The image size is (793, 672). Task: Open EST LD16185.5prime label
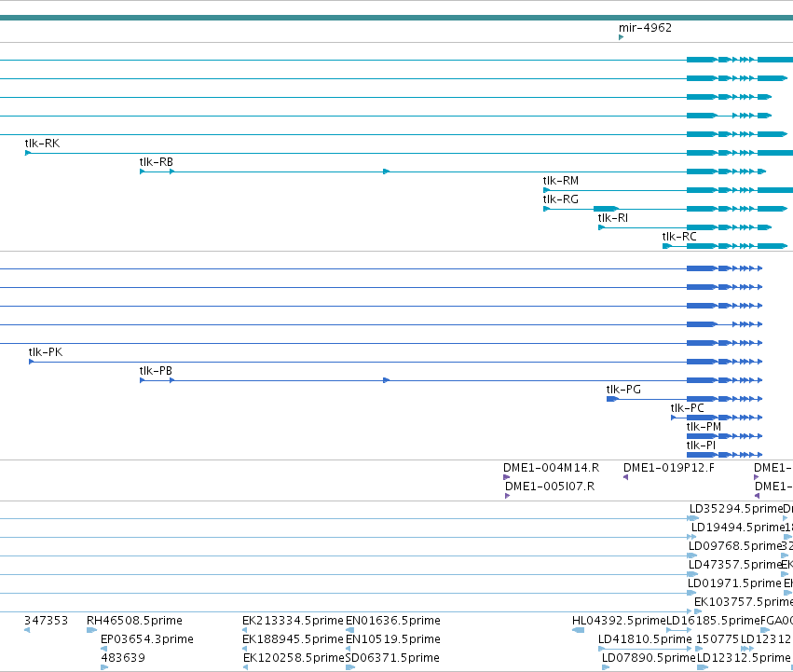713,621
